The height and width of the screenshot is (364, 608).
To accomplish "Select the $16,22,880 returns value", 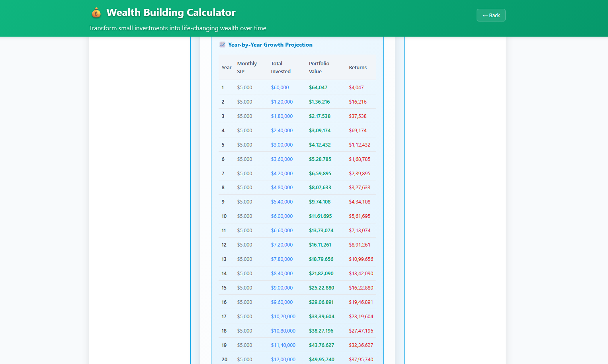I will [x=361, y=288].
